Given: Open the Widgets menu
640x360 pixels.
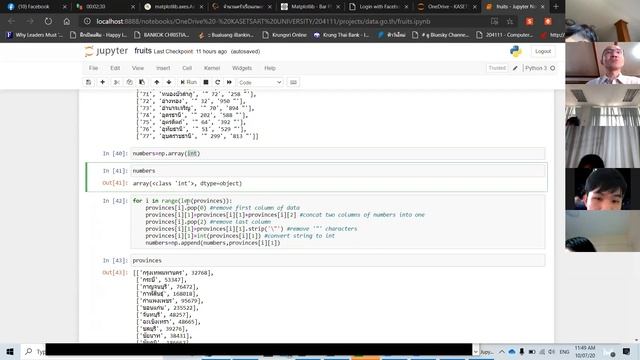Looking at the screenshot, I should tap(242, 68).
